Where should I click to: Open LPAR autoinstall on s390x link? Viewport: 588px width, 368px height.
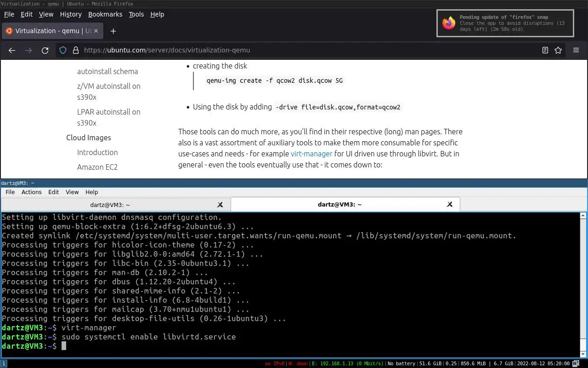pos(109,117)
